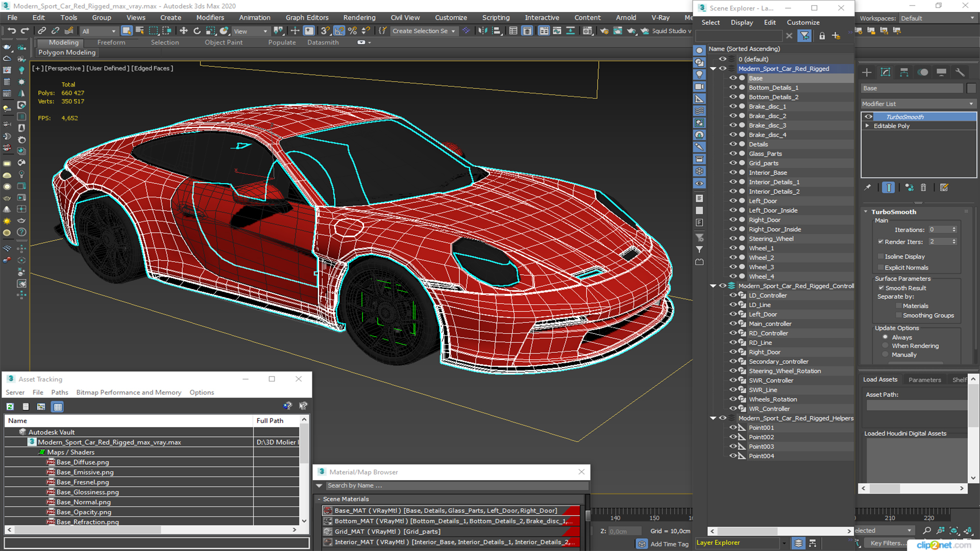
Task: Open the Modifiers menu
Action: [x=210, y=18]
